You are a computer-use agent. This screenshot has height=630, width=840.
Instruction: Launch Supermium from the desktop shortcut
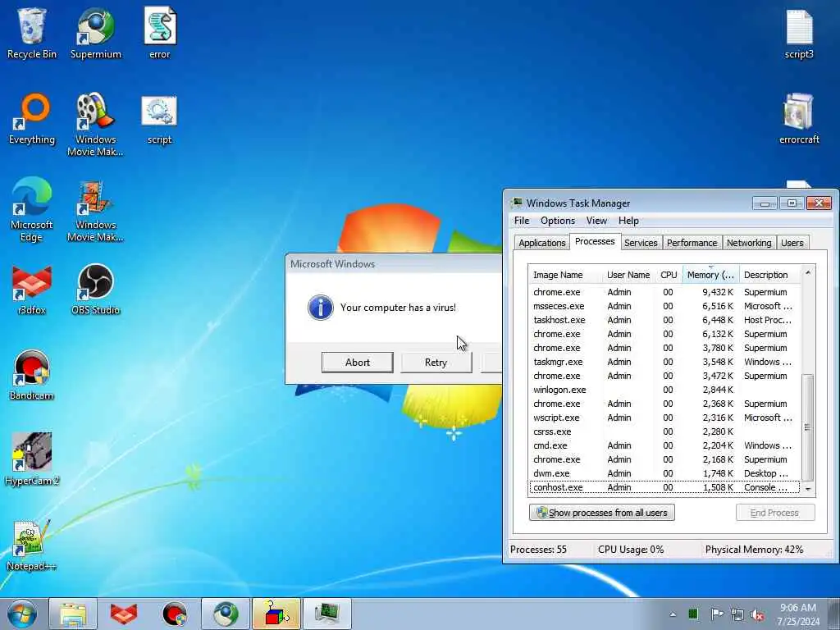point(96,33)
